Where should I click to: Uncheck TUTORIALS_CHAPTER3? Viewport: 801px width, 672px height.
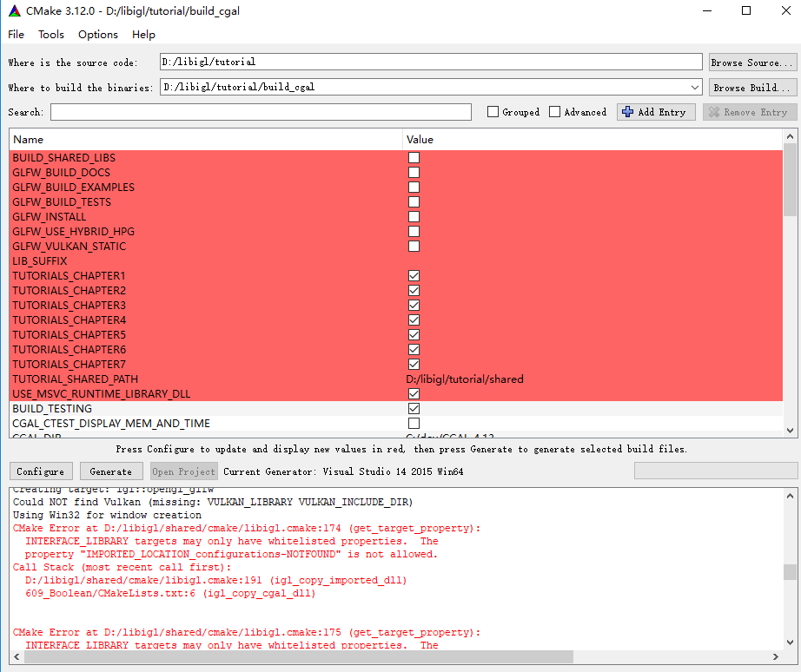point(414,305)
